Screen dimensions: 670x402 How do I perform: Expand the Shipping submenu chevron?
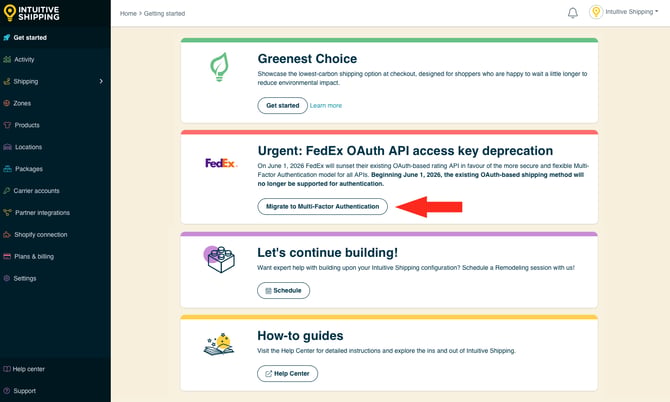pos(101,81)
